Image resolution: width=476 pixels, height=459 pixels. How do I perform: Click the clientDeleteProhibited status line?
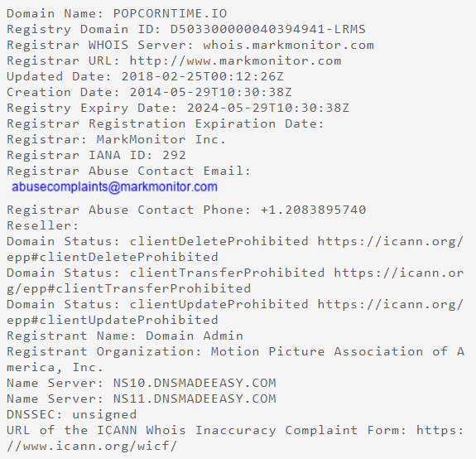pyautogui.click(x=235, y=249)
